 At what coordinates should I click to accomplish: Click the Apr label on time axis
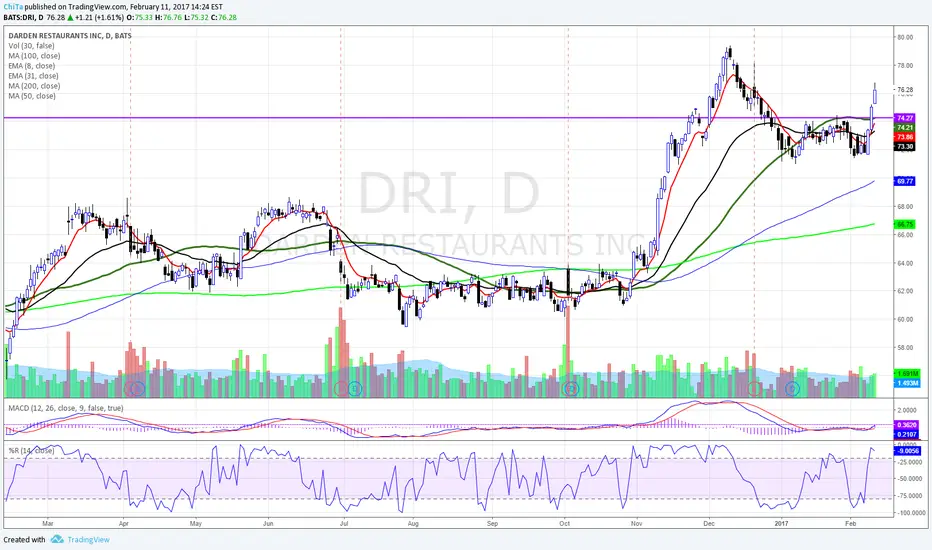(124, 524)
